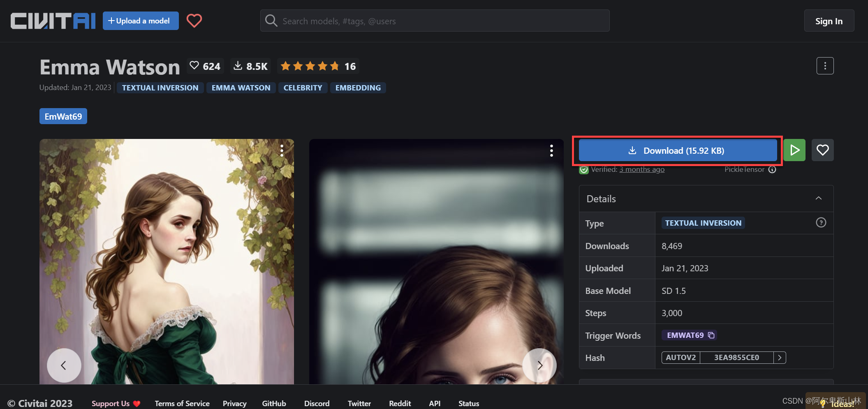
Task: Cycle to the next hash type arrow
Action: (x=780, y=358)
